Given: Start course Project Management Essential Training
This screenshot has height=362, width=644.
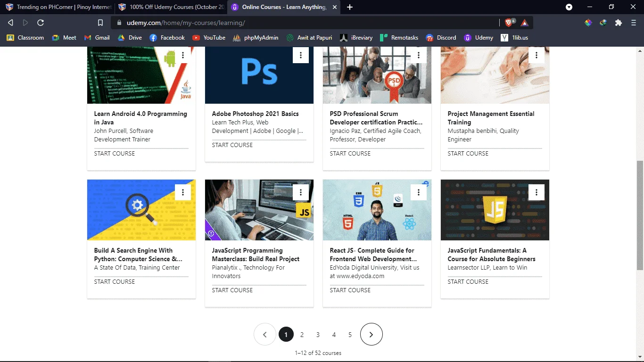Looking at the screenshot, I should click(468, 154).
